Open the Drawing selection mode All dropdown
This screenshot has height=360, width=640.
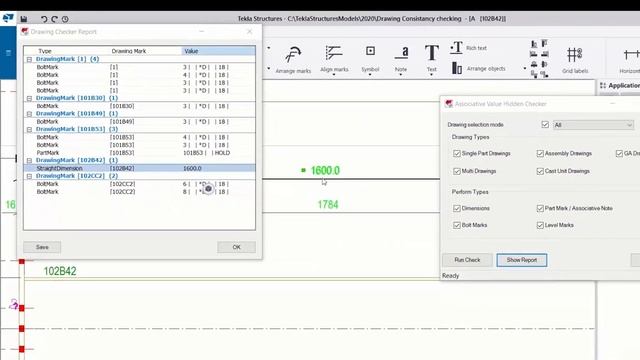593,124
